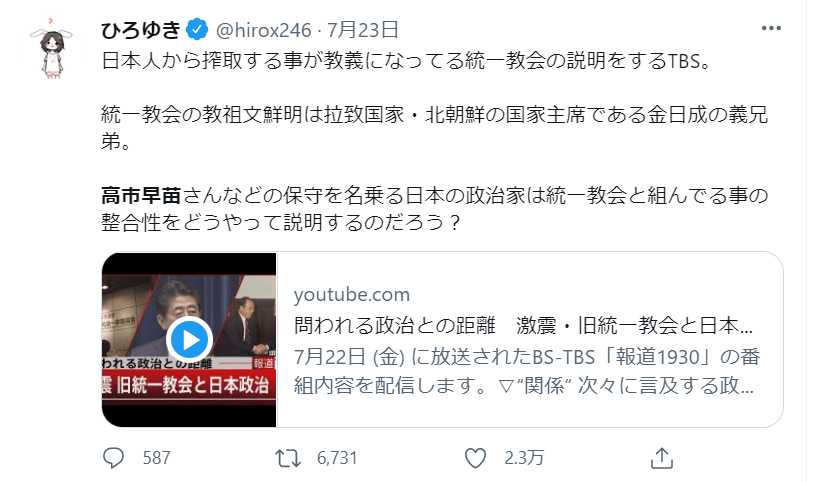Click the card description about 報道1930

tap(524, 372)
